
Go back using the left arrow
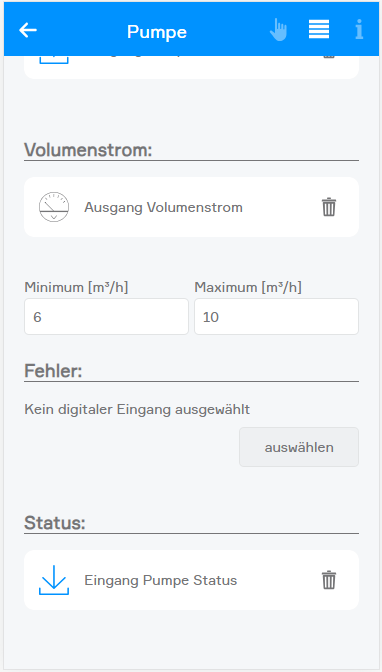(x=28, y=30)
